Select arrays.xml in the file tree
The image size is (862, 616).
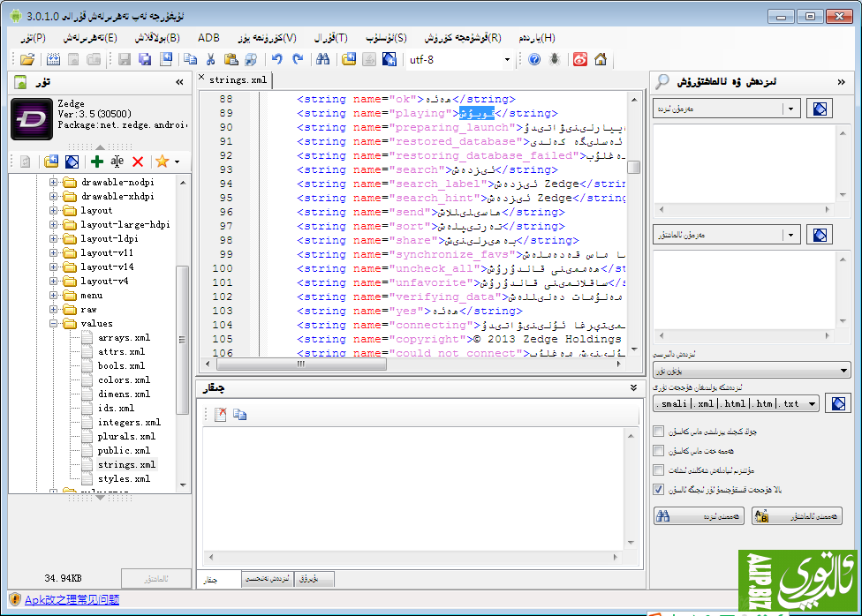click(x=124, y=338)
